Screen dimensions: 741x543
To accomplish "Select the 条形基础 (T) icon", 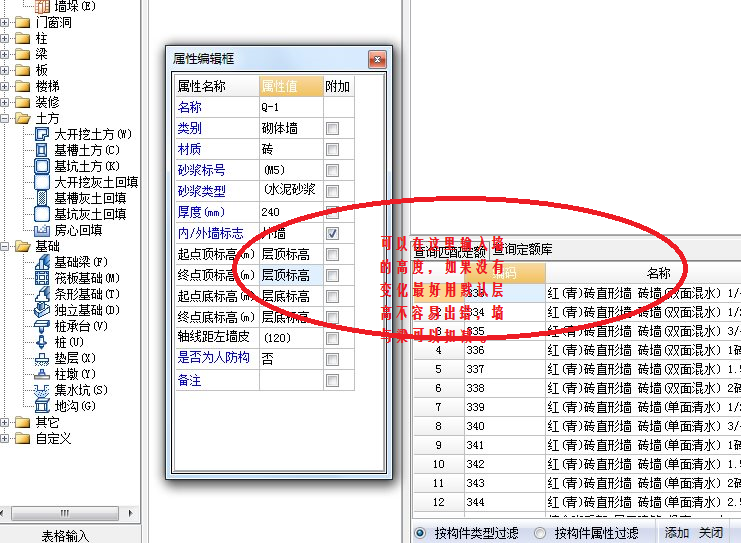I will click(x=42, y=294).
